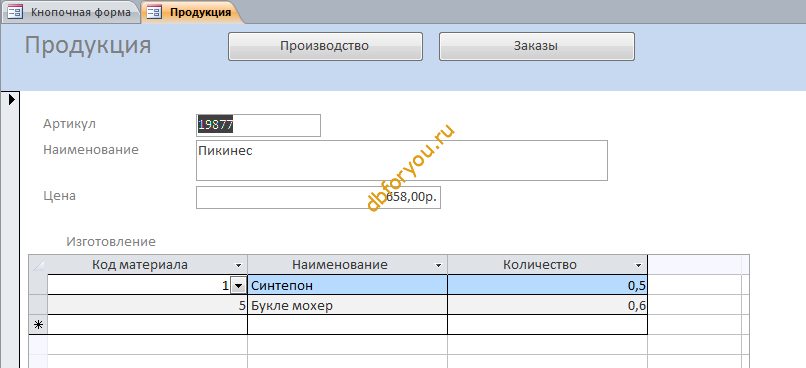Click the Продукция form header title
Screen dimensions: 806x368
tap(88, 46)
